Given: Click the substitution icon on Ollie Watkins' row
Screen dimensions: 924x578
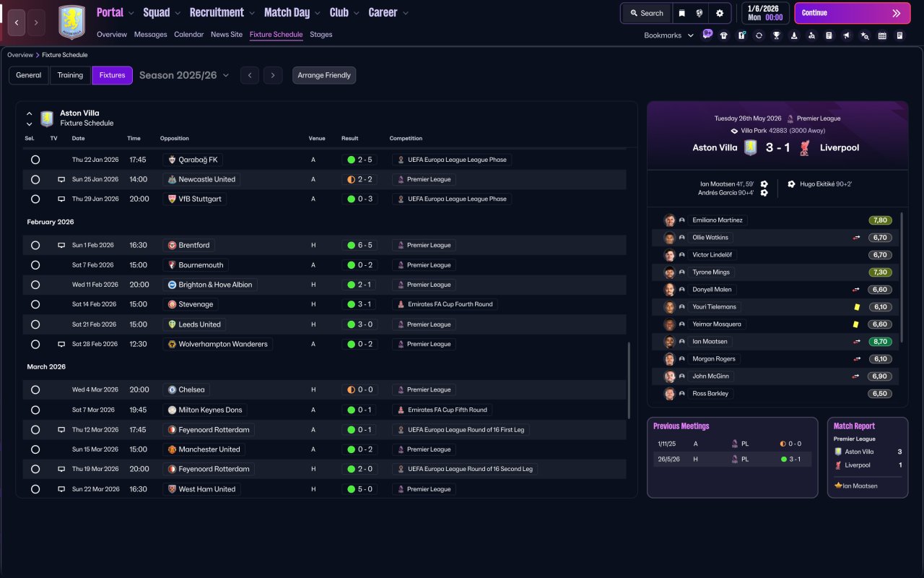Looking at the screenshot, I should click(x=856, y=238).
